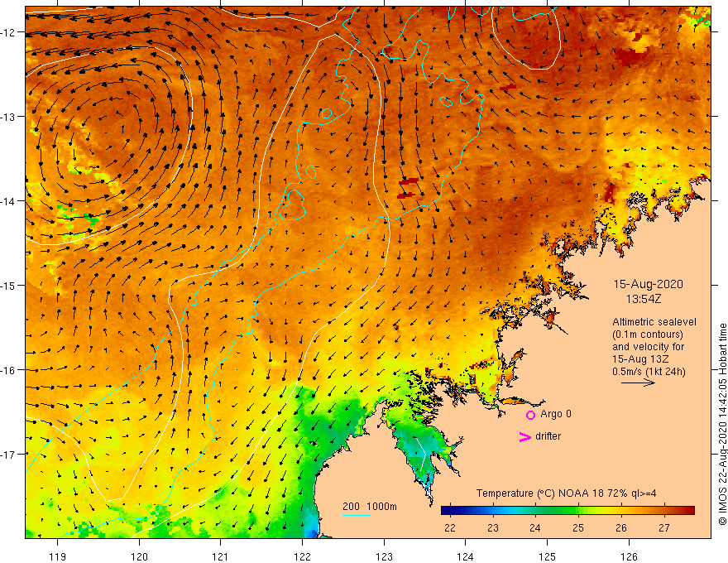Screen dimensions: 728x563
Task: Click the 'Temperature (°C) NOAA 18 72% ql>=4' title
Action: point(566,493)
